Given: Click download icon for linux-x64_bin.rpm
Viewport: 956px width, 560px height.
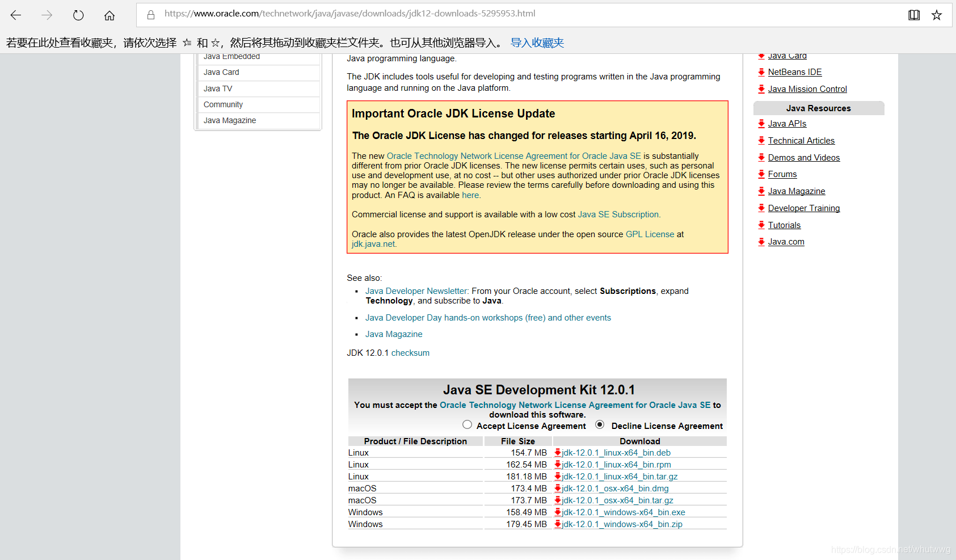Looking at the screenshot, I should point(558,465).
